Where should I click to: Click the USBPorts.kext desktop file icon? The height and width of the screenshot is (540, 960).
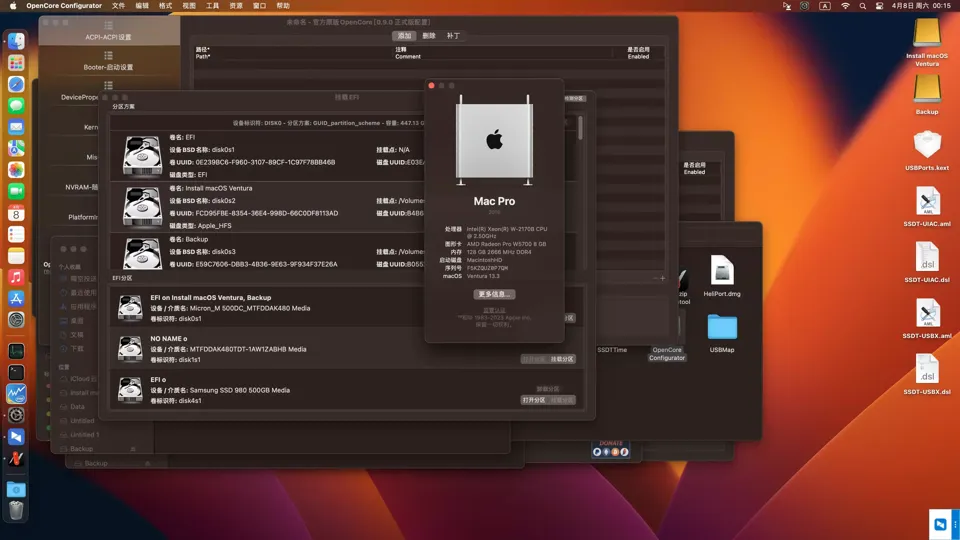[927, 145]
